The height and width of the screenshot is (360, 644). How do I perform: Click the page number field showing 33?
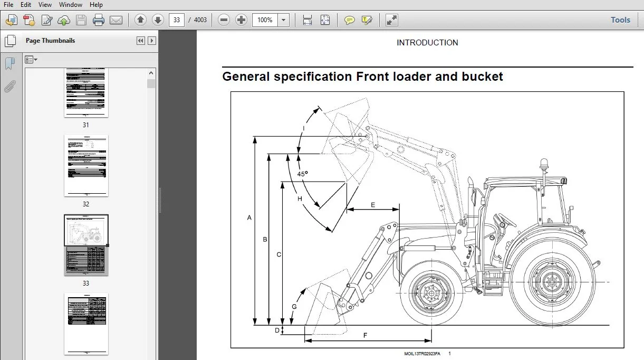coord(176,20)
